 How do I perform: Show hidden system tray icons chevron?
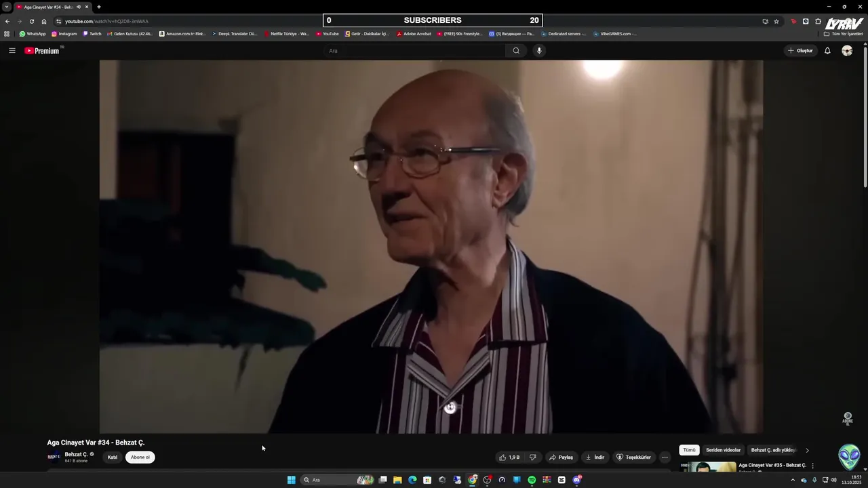(793, 480)
